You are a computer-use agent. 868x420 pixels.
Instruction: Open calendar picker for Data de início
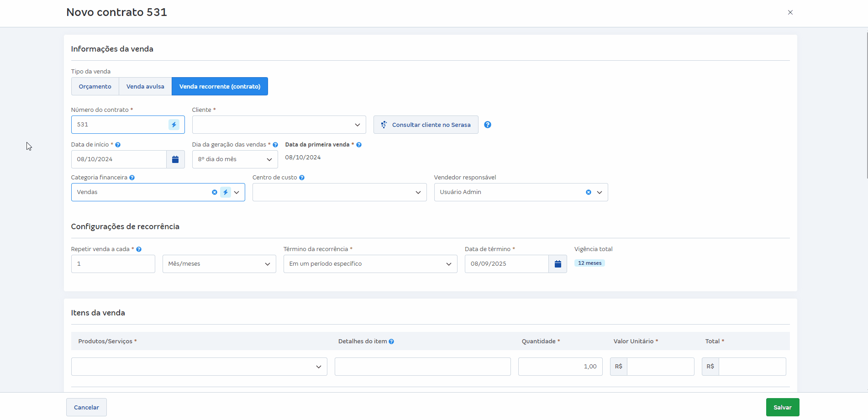tap(175, 159)
